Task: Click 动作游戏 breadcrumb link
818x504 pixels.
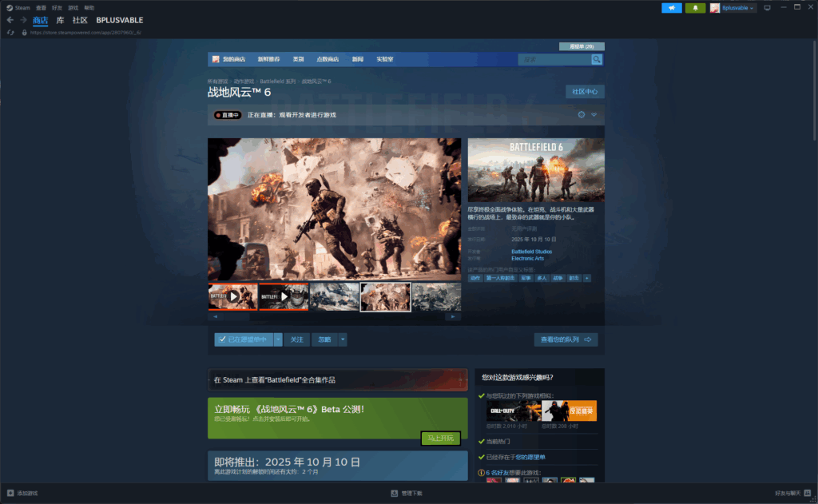Action: coord(244,81)
